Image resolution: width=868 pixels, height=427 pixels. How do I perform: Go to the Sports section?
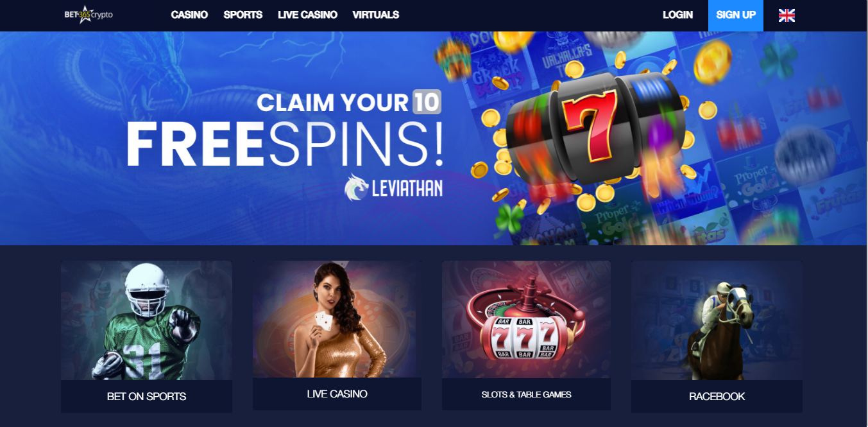click(x=243, y=15)
